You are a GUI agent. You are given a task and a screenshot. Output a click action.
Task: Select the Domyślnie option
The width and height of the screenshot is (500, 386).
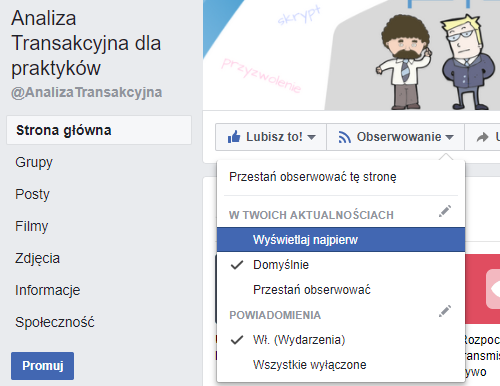click(341, 265)
